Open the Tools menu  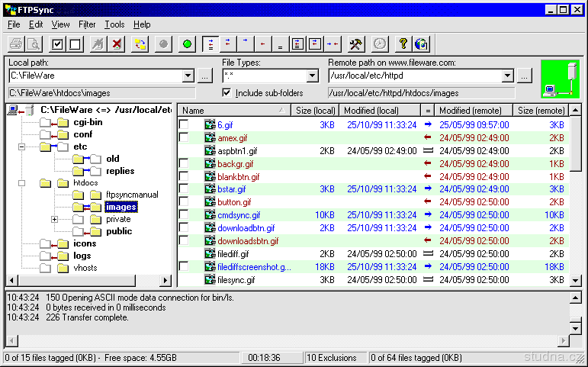pos(114,24)
